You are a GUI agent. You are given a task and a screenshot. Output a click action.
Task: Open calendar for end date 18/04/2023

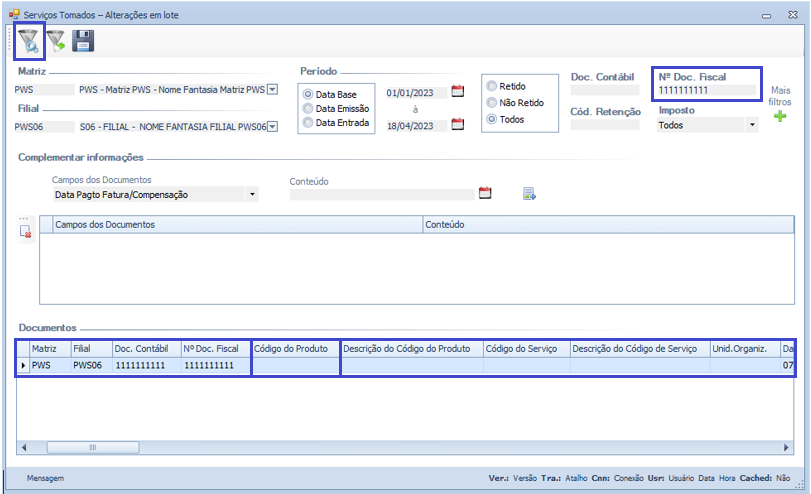click(x=458, y=125)
